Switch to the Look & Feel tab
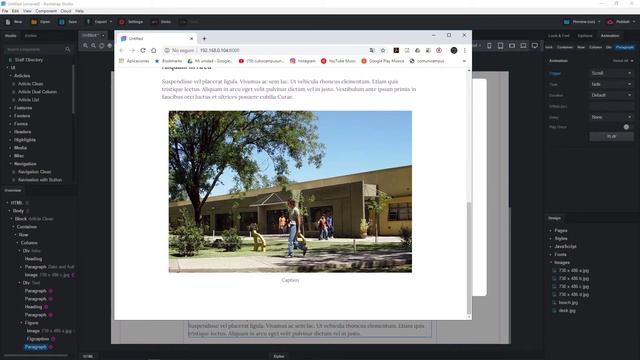 coord(558,36)
